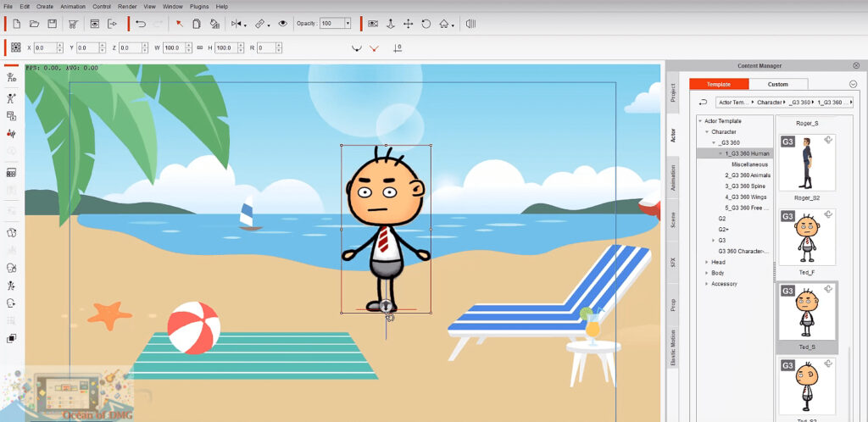This screenshot has height=422, width=868.
Task: Undo the last action with the curved arrow
Action: 141,24
